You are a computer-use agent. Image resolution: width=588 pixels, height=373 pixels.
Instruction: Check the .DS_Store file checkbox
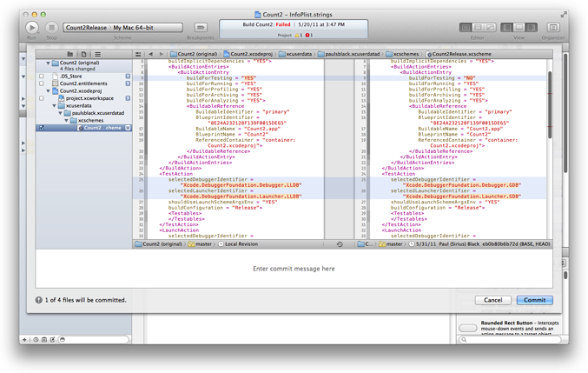click(x=41, y=77)
